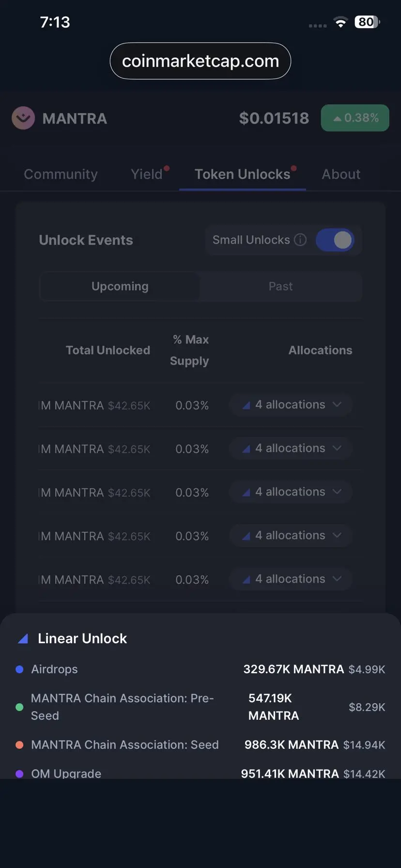The width and height of the screenshot is (401, 868).
Task: Open the About tab
Action: pyautogui.click(x=341, y=174)
